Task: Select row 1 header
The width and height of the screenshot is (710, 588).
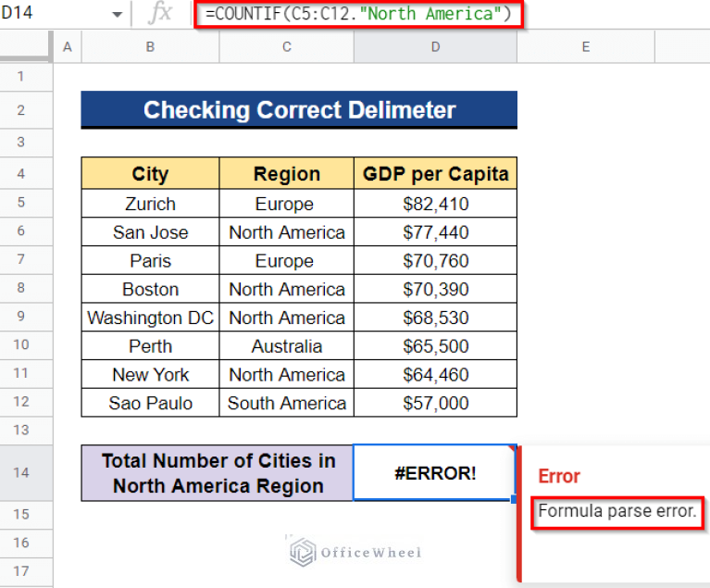Action: [21, 76]
